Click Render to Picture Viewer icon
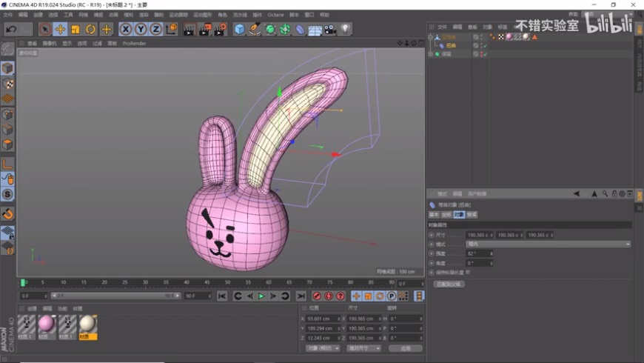The height and width of the screenshot is (363, 644). click(204, 29)
